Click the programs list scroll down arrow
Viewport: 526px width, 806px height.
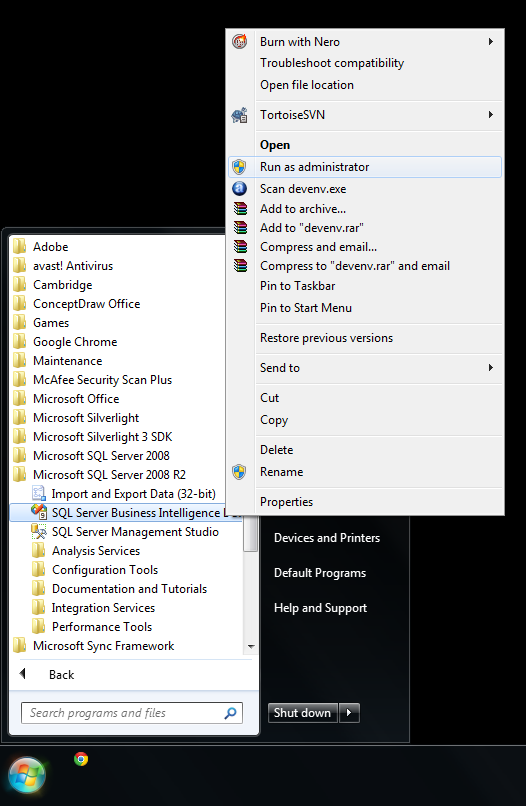point(251,646)
